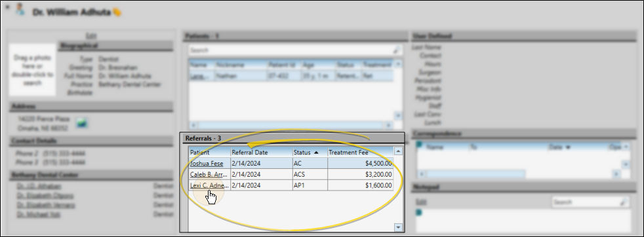The width and height of the screenshot is (644, 237).
Task: Click referrals list scroll down arrow
Action: click(x=398, y=227)
